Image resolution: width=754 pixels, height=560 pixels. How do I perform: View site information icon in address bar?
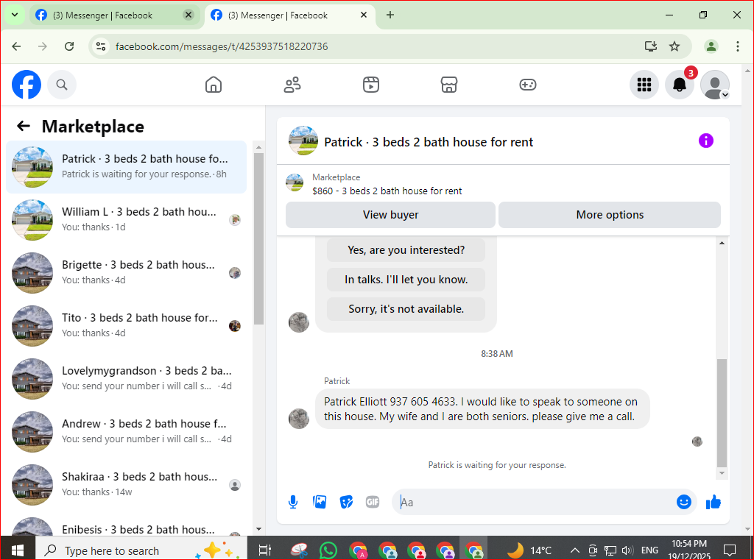click(x=100, y=46)
